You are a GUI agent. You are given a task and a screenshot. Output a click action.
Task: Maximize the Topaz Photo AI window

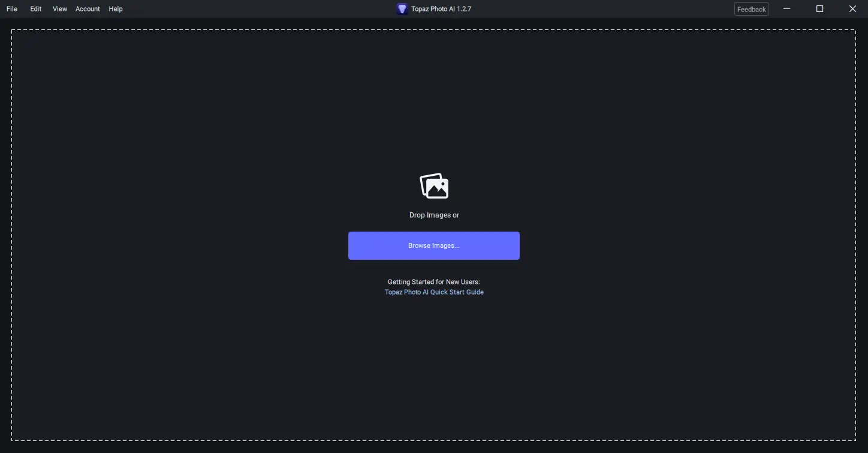pos(820,9)
